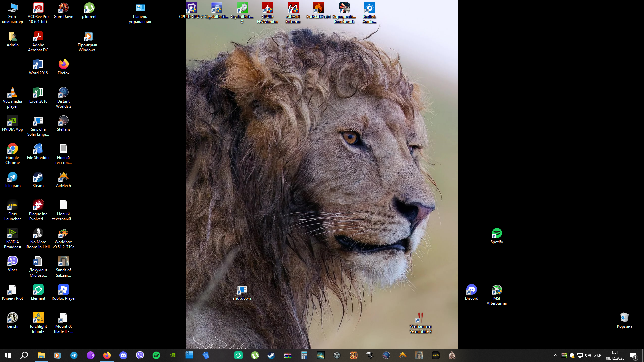
Task: Open the Grim Dawn desktop shortcut
Action: [63, 10]
